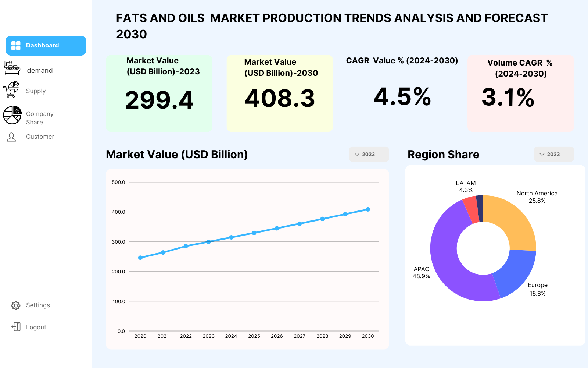Click the Dashboard grid icon
The image size is (588, 368).
(16, 46)
